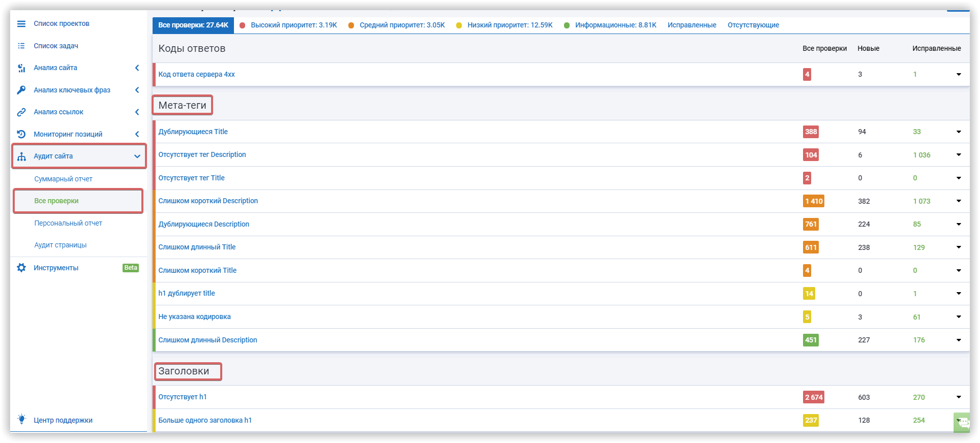980x443 pixels.
Task: Expand the Слишком длинный Title row arrow
Action: tap(959, 247)
